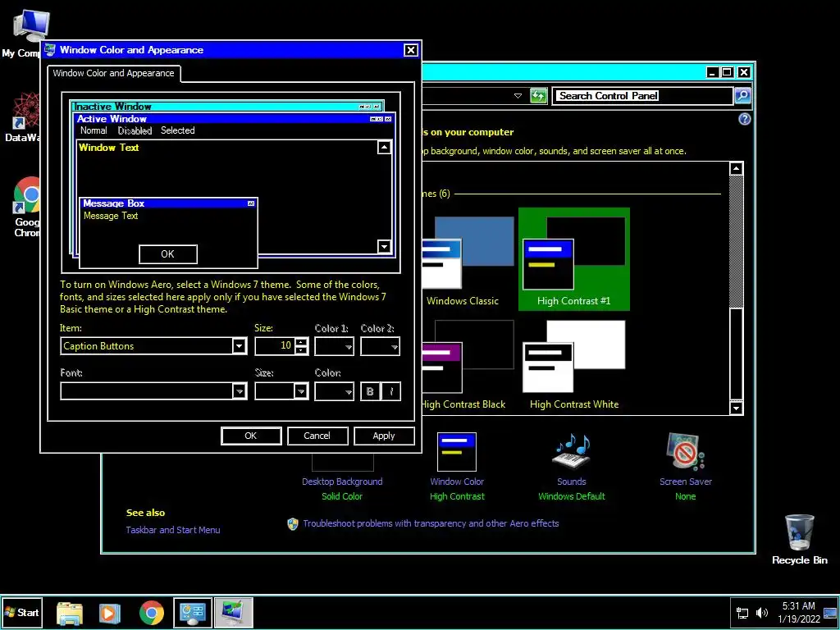The width and height of the screenshot is (840, 630).
Task: Open File Explorer from the taskbar
Action: click(x=70, y=613)
